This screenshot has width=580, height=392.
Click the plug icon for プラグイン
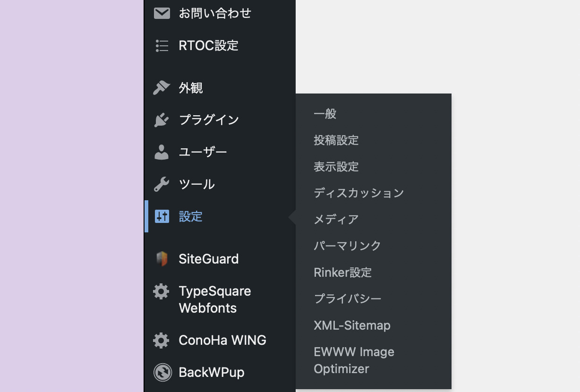[162, 120]
